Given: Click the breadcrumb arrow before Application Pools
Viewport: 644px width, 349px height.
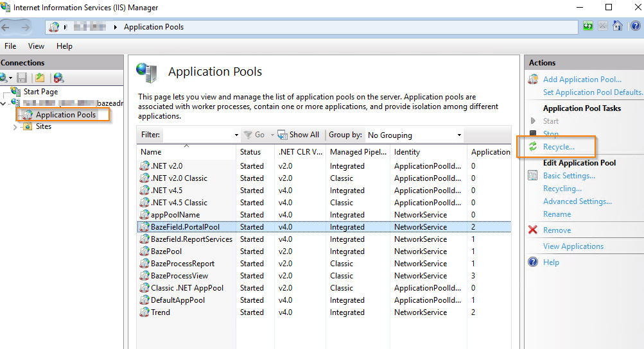Looking at the screenshot, I should tap(116, 27).
